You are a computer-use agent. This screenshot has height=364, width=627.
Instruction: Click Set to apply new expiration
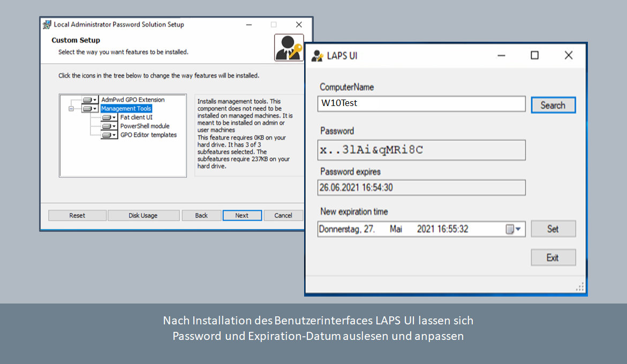tap(553, 229)
